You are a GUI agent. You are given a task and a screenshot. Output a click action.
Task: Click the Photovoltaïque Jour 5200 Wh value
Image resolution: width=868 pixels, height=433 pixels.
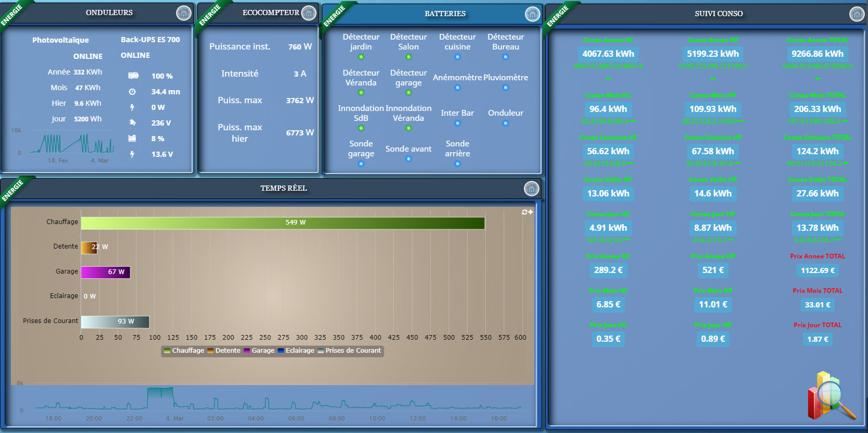tap(87, 119)
